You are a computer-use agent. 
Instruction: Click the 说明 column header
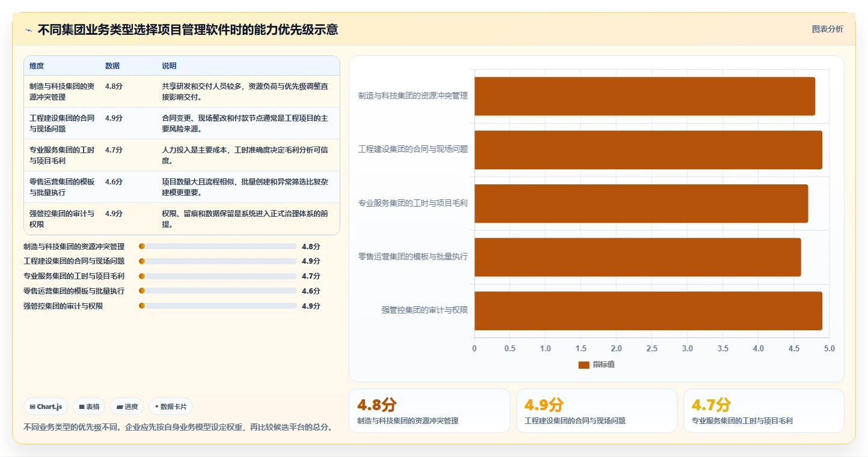click(169, 66)
